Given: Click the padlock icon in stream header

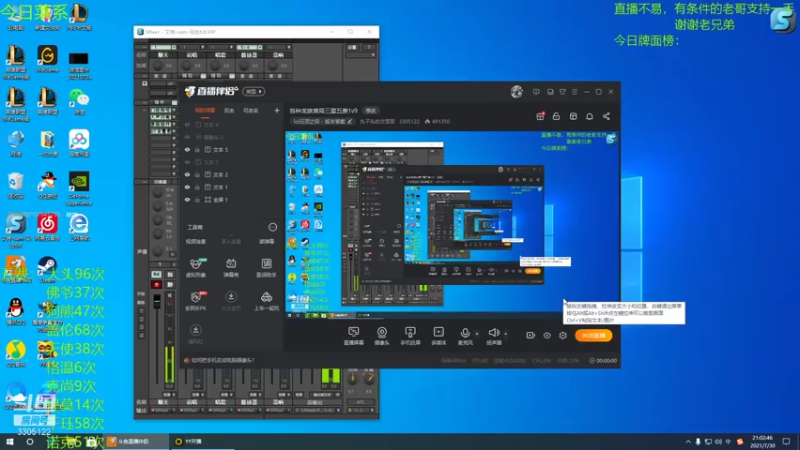Looking at the screenshot, I should pos(556,116).
